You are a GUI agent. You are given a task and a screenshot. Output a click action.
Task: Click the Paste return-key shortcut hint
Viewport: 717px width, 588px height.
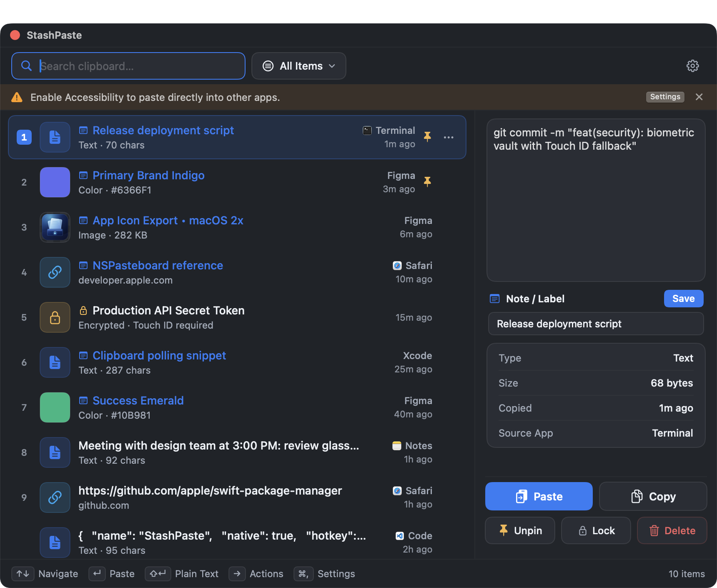(112, 574)
